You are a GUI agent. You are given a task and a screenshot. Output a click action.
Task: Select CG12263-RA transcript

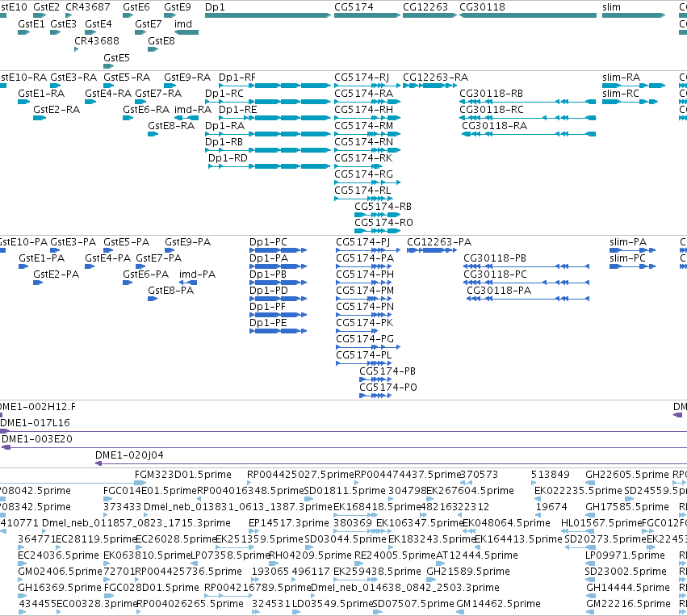pyautogui.click(x=429, y=86)
